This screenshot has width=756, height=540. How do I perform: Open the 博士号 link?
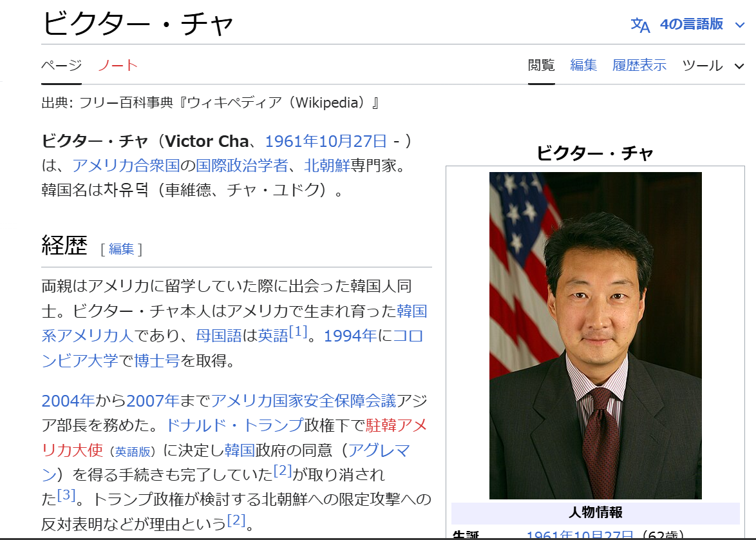156,360
